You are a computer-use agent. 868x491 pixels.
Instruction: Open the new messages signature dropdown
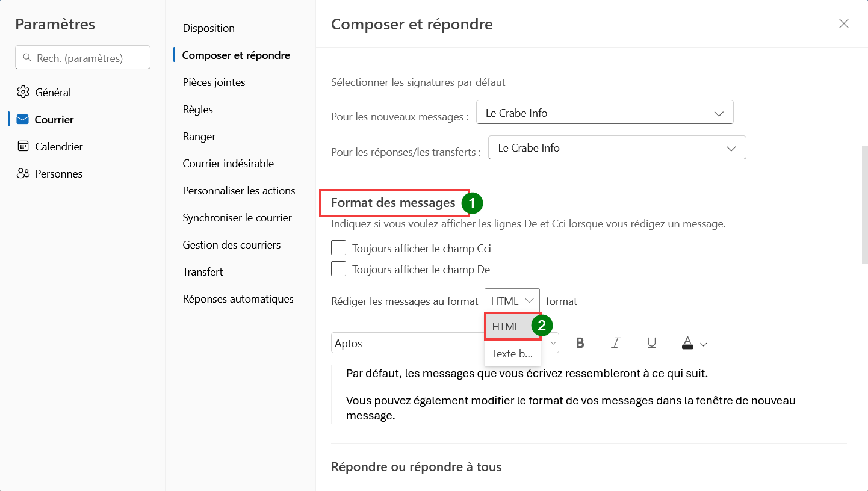(x=604, y=113)
